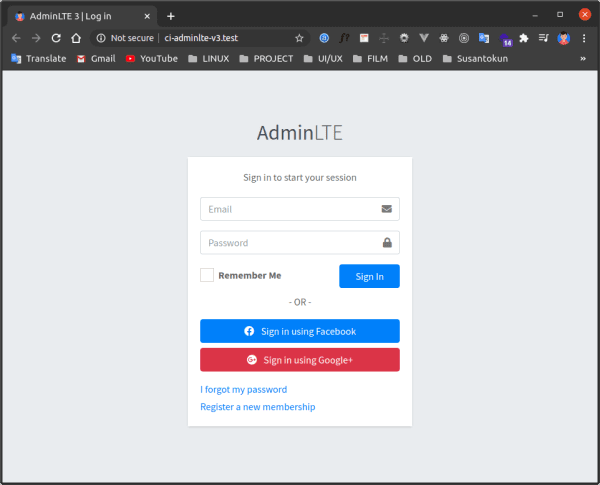Open the Chrome profile avatar
Screen dimensions: 600x485
point(564,38)
